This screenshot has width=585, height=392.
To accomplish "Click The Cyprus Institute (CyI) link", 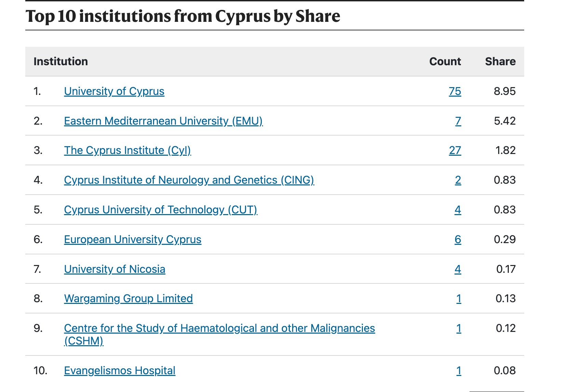I will point(127,150).
